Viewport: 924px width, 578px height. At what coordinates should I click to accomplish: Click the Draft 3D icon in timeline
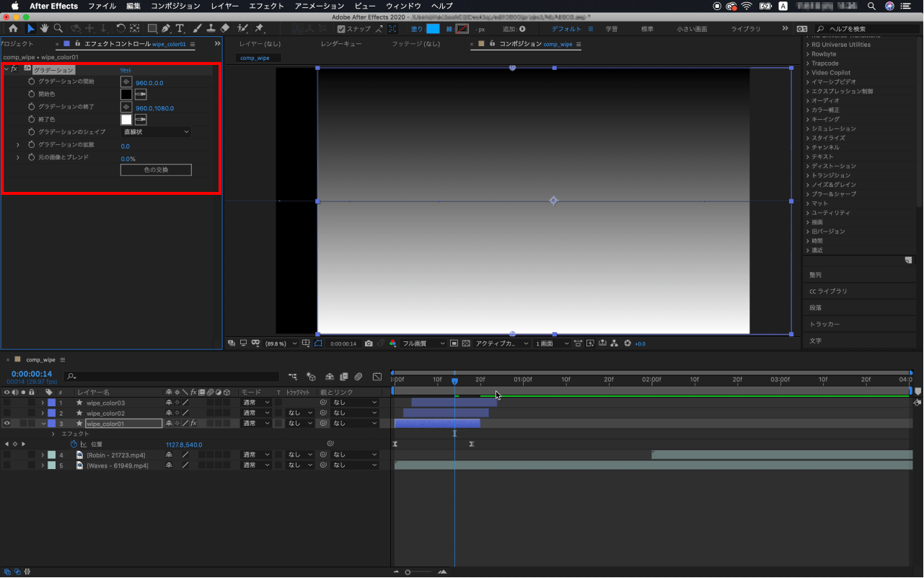[x=311, y=377]
